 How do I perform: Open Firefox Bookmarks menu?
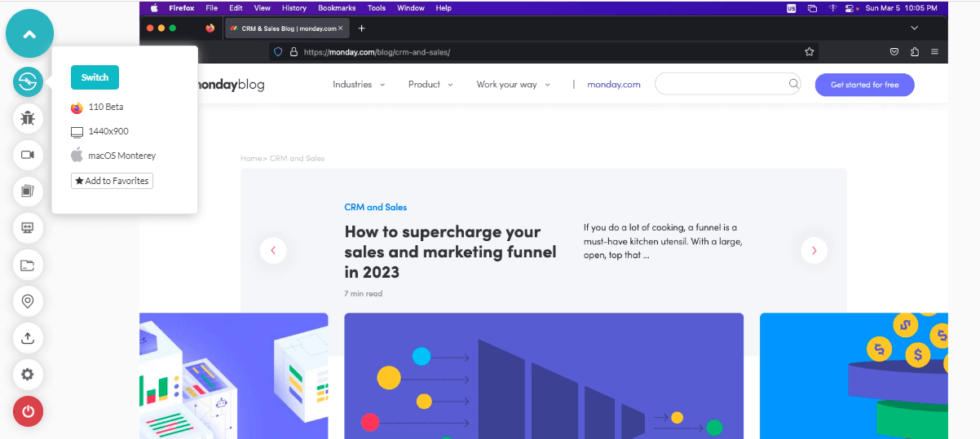click(337, 8)
